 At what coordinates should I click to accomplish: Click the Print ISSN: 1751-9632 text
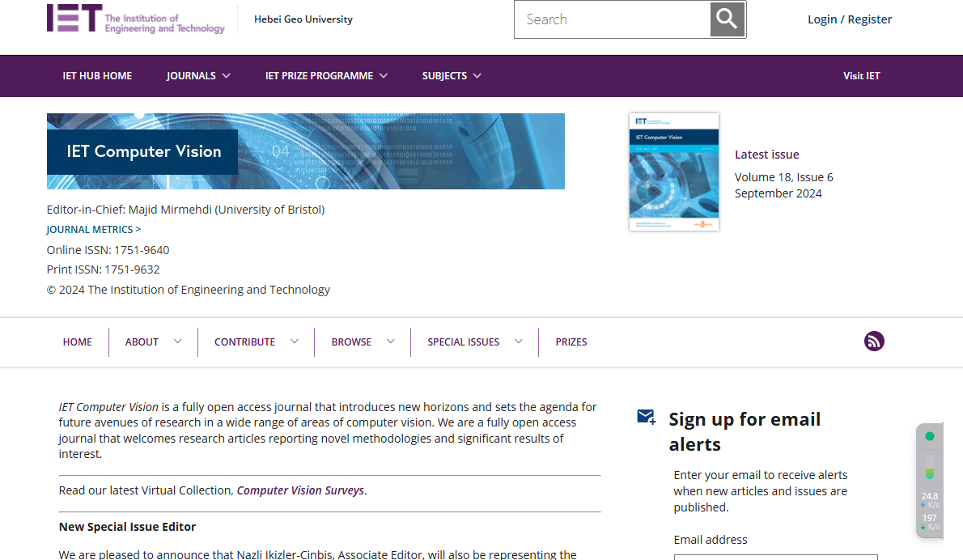[x=104, y=269]
